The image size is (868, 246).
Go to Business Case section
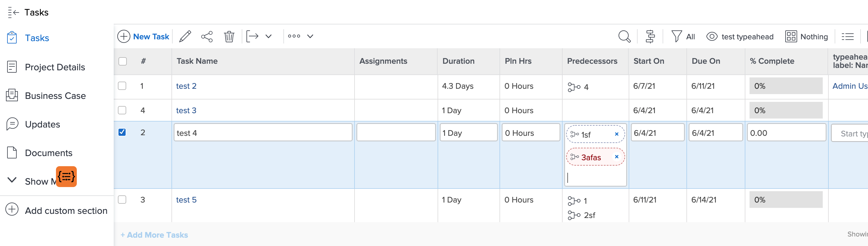coord(55,96)
